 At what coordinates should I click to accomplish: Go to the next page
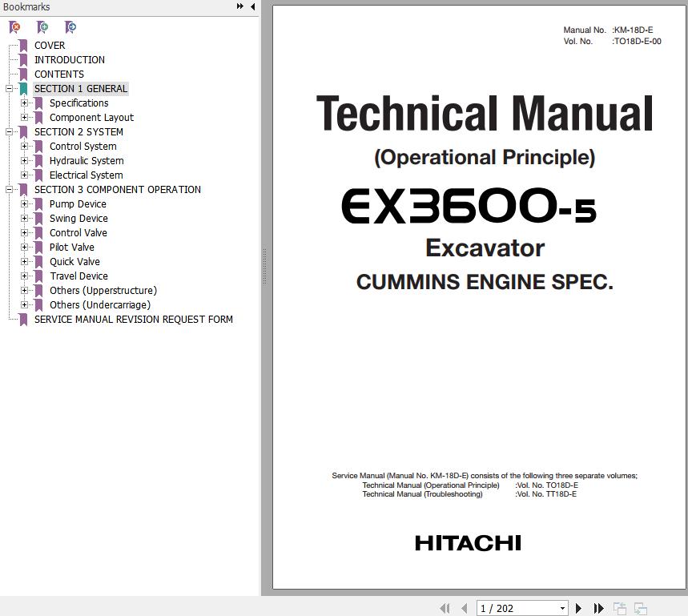click(578, 609)
